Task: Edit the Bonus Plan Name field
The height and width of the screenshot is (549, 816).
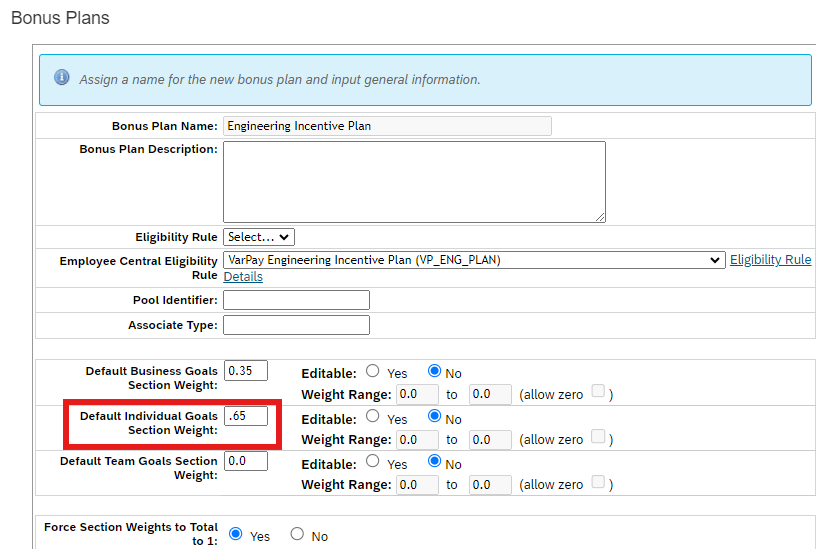Action: pos(387,126)
